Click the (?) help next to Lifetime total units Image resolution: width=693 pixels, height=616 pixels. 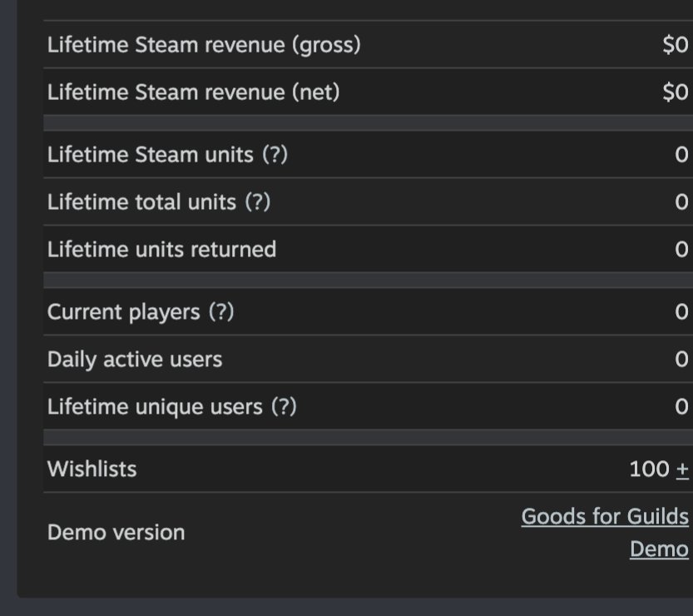pos(258,202)
